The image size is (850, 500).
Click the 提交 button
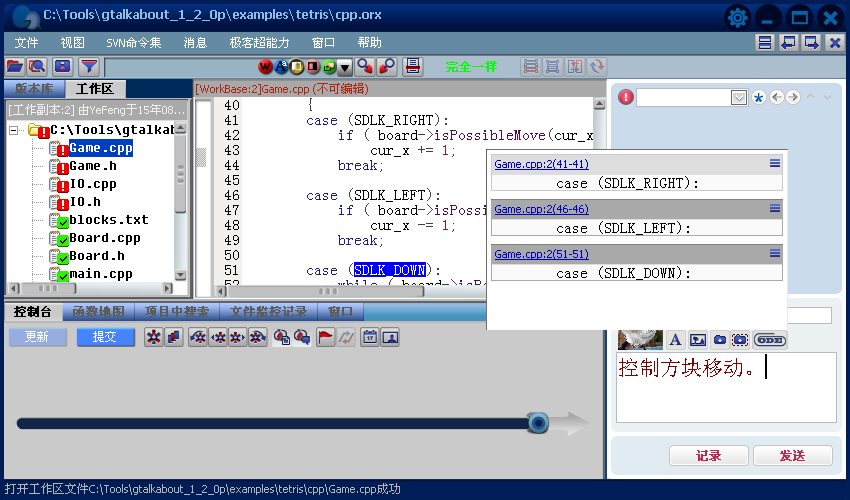(x=105, y=337)
